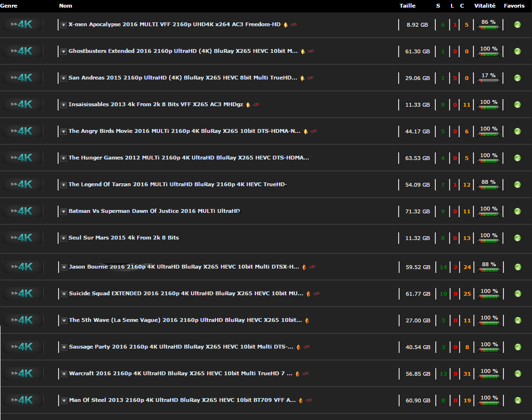Open the San Andreas 2015 torrent link
Viewport: 532px width, 420px height.
point(182,78)
